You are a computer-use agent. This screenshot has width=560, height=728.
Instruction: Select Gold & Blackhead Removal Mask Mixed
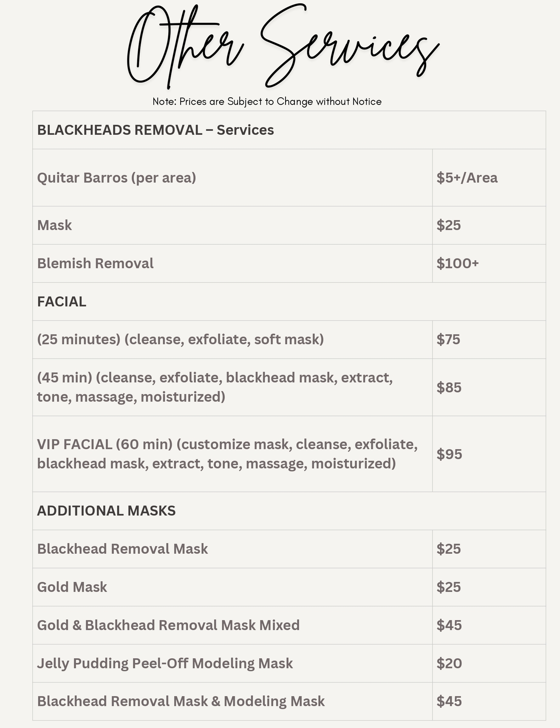pos(168,625)
